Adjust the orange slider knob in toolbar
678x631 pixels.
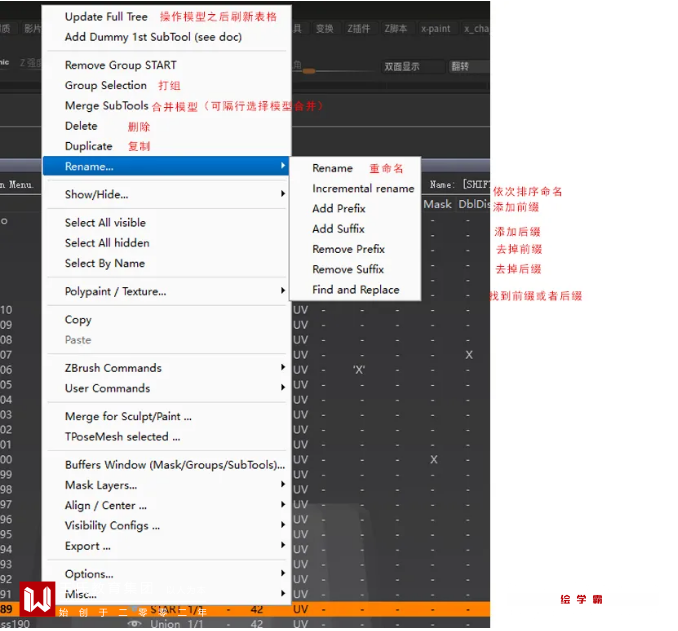point(309,71)
